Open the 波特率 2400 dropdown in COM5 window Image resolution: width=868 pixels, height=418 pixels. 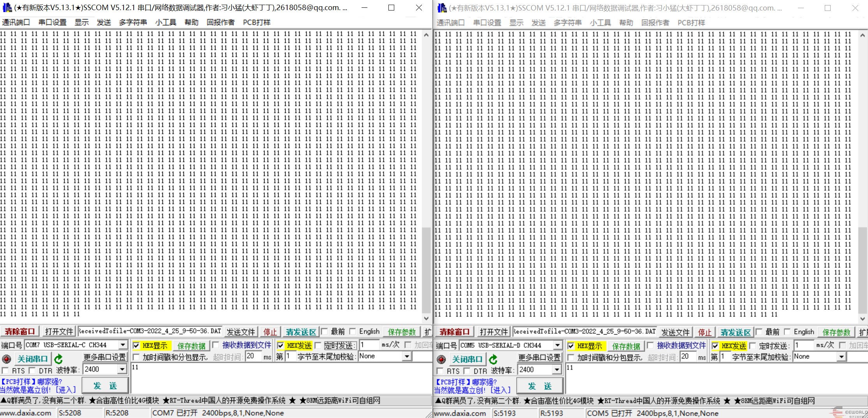[557, 370]
